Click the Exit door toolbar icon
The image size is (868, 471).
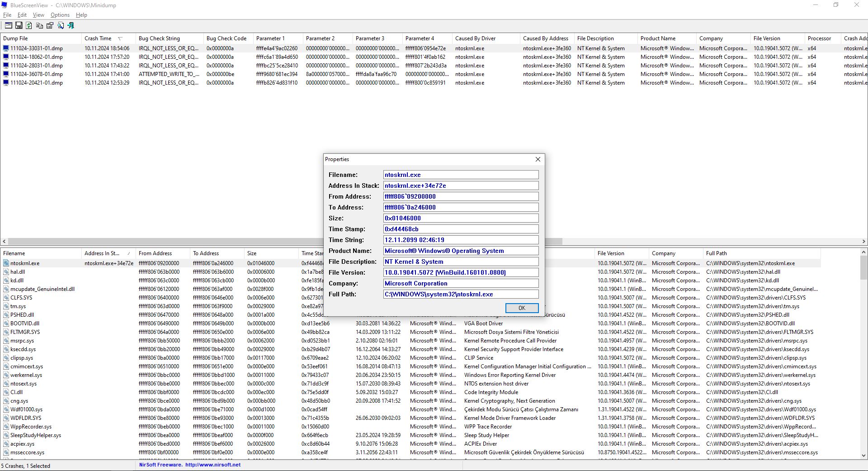pos(71,26)
